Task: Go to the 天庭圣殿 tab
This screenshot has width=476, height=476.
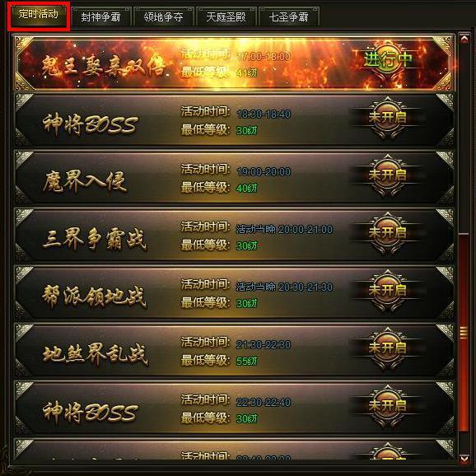Action: (226, 17)
